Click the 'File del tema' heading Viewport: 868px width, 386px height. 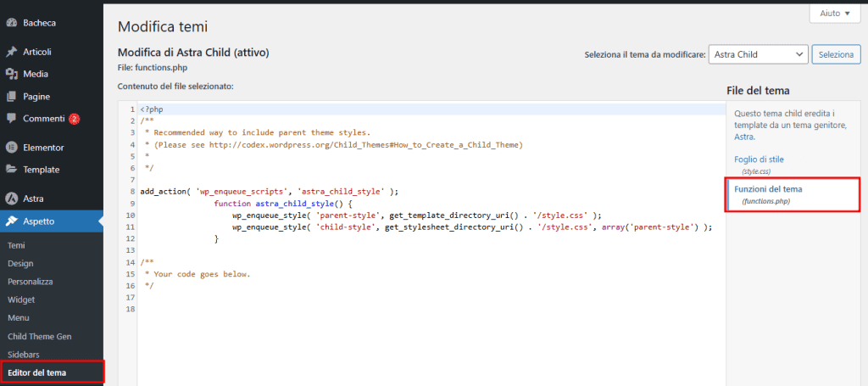[x=758, y=91]
